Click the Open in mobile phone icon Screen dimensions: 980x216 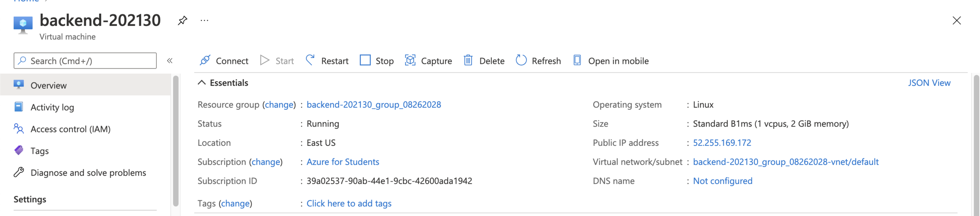click(x=577, y=60)
